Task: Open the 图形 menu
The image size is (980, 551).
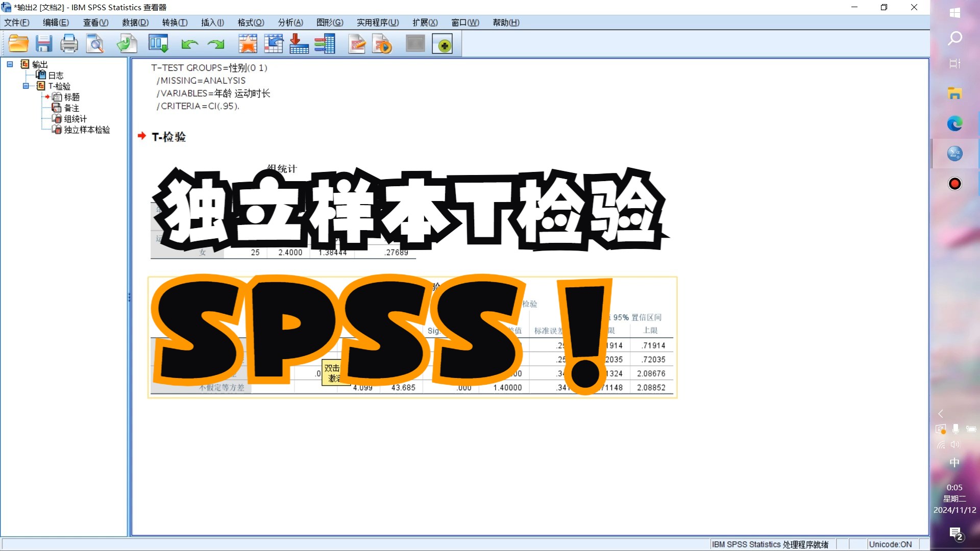Action: coord(330,22)
